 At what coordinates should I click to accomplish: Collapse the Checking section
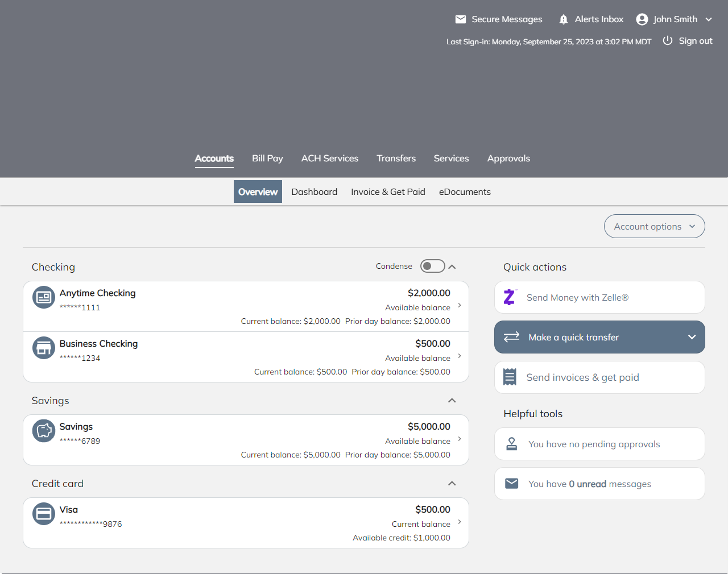(452, 267)
